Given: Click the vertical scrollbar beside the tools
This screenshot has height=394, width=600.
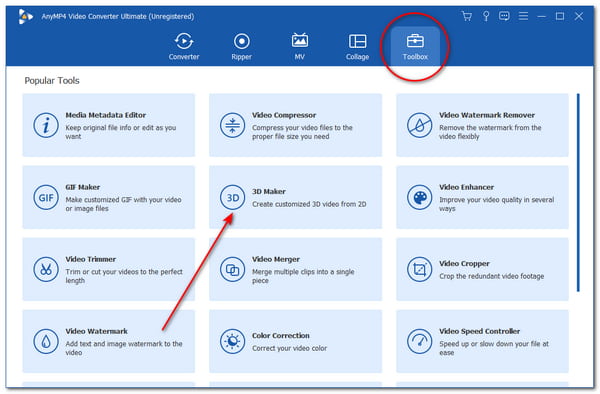Looking at the screenshot, I should 578,192.
